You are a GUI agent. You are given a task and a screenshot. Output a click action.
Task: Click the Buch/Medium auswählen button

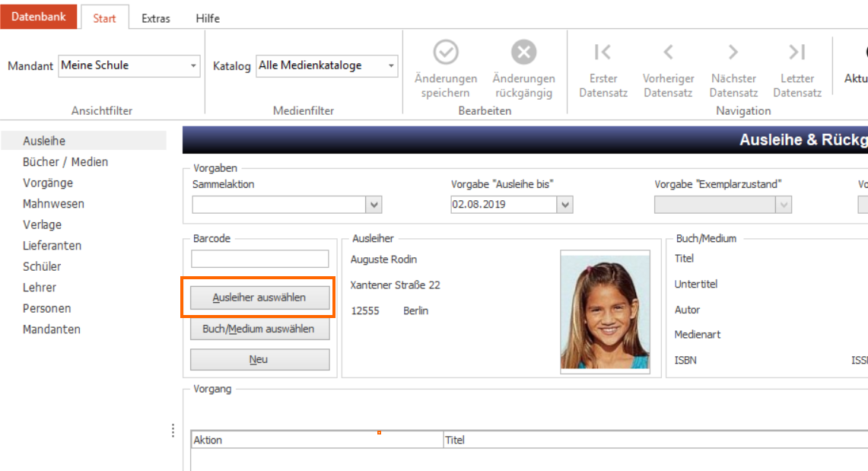(259, 329)
